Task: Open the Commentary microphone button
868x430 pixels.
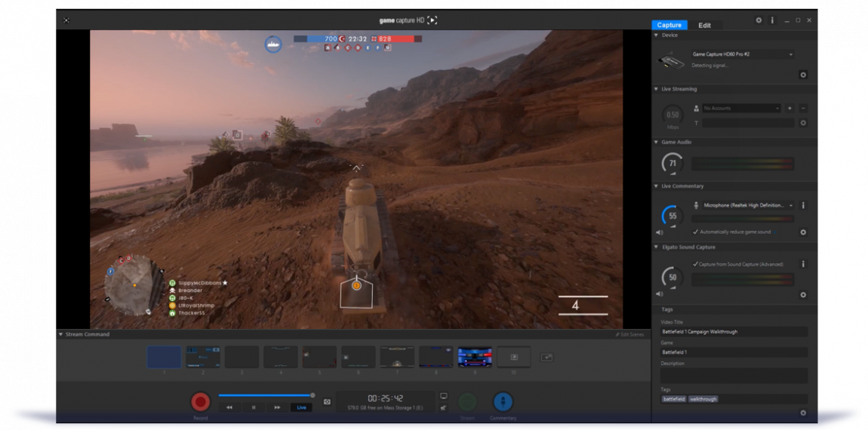Action: click(503, 402)
